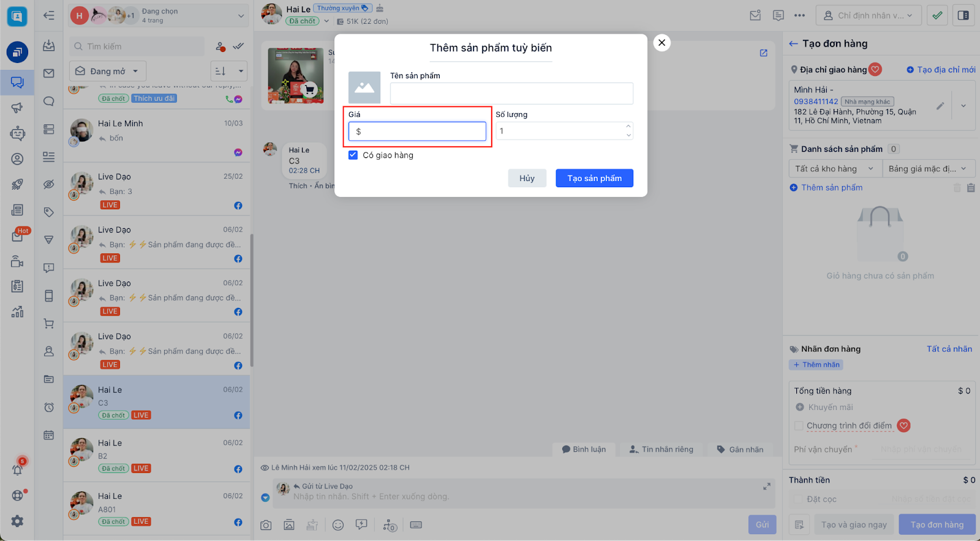Click the Thêm nhãn button
The width and height of the screenshot is (980, 541).
coord(816,365)
